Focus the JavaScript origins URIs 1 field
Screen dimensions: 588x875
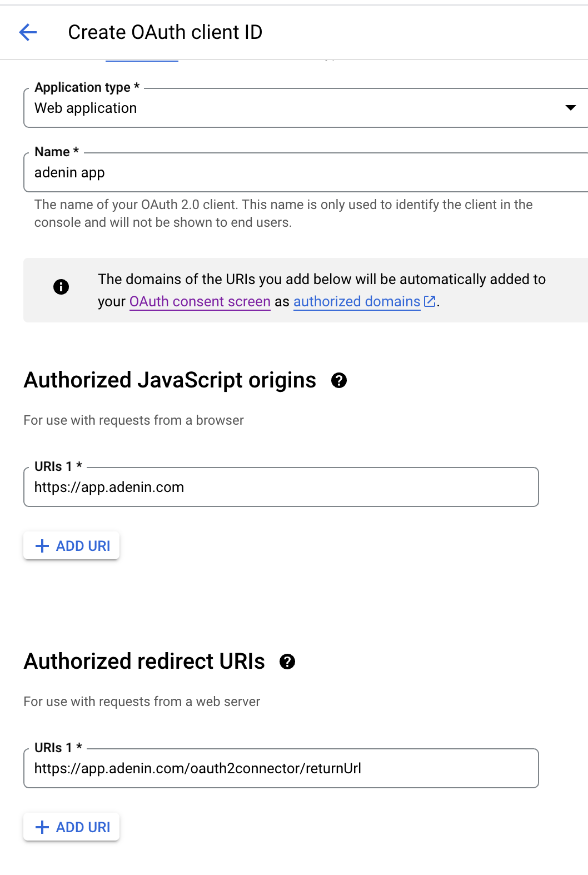281,488
